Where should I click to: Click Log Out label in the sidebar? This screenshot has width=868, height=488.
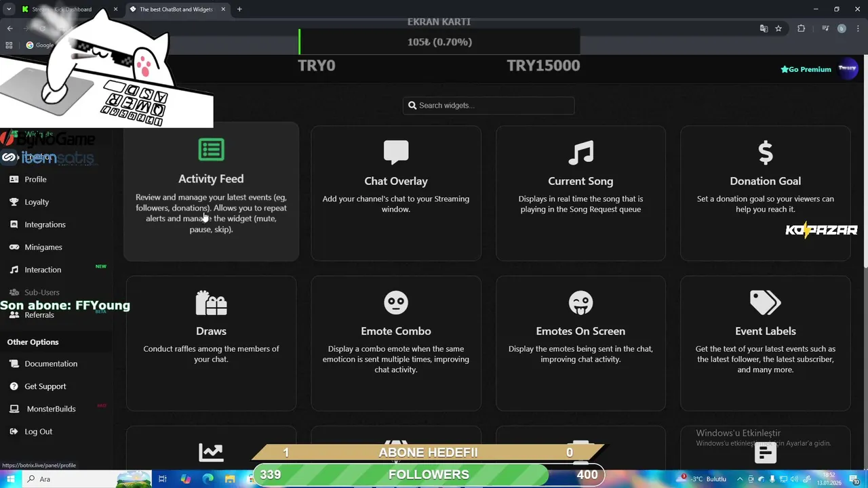pyautogui.click(x=38, y=432)
